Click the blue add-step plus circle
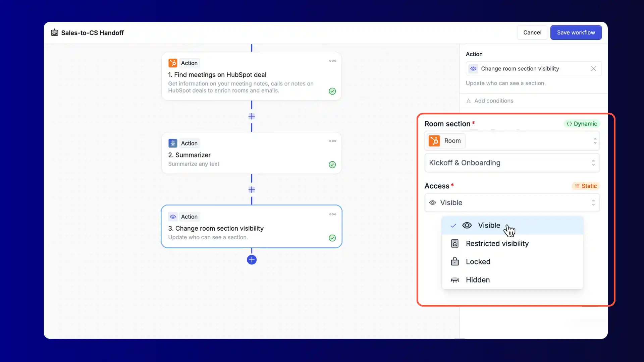Viewport: 644px width, 362px height. coord(252,260)
